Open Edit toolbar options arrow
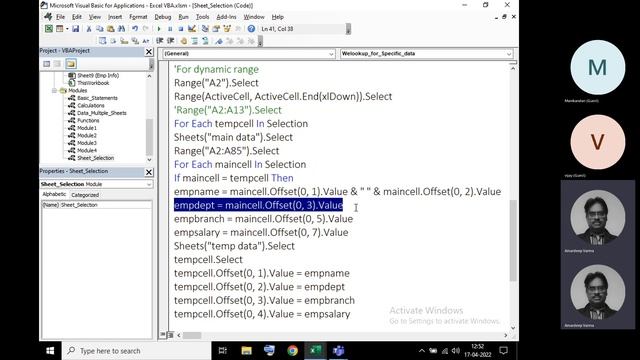 [260, 41]
